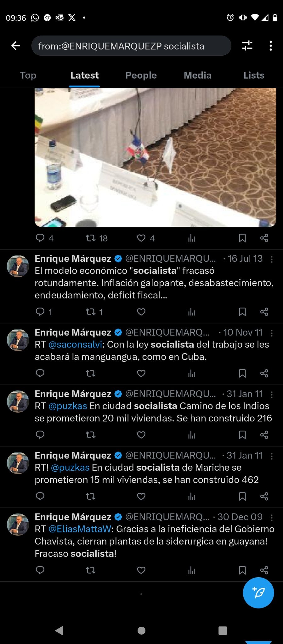The image size is (283, 644).
Task: Like the Camino de los Indios tweet
Action: [141, 435]
